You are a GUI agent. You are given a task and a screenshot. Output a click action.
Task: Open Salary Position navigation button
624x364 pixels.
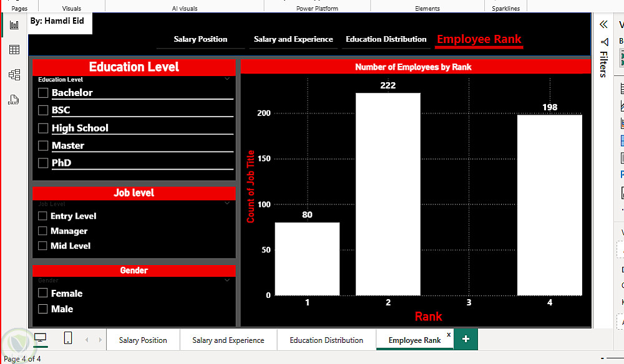[x=200, y=39]
